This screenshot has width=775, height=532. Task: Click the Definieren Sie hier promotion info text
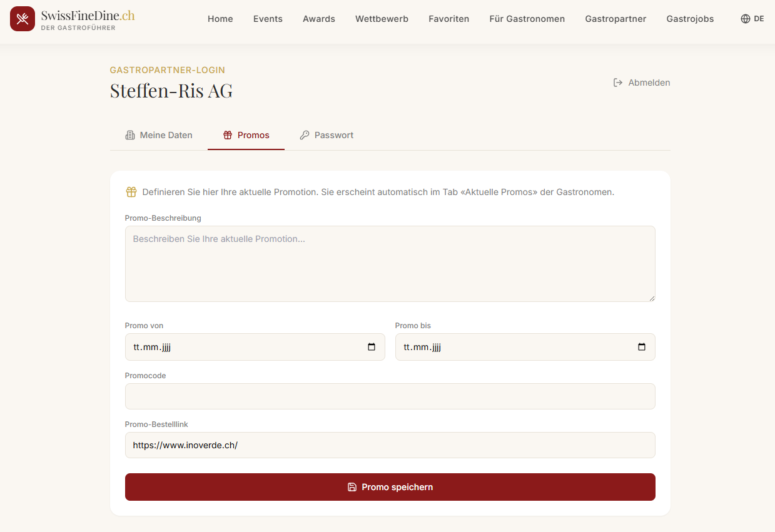pyautogui.click(x=378, y=192)
